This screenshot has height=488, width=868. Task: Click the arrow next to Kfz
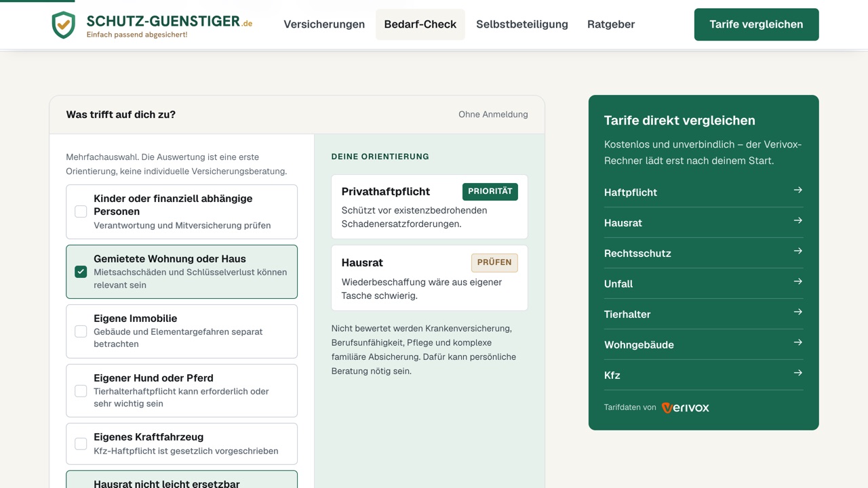point(798,373)
